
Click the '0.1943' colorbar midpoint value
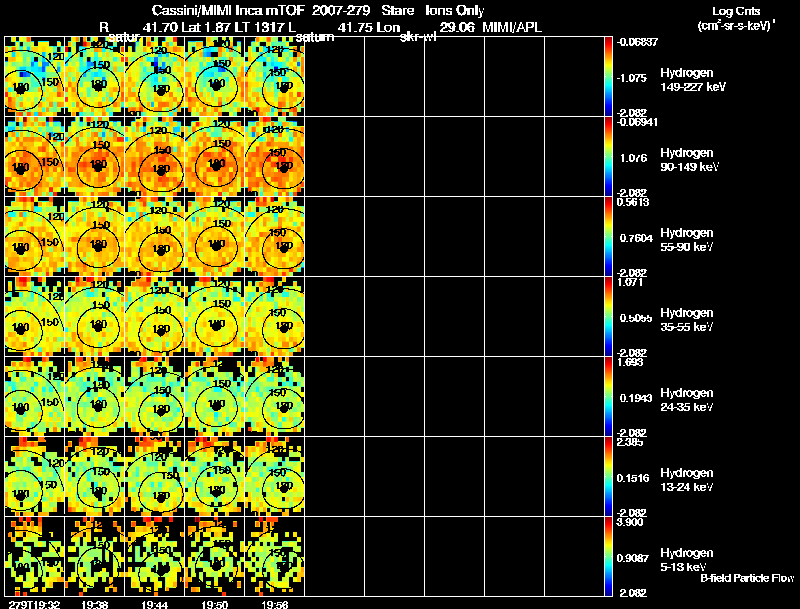(636, 398)
